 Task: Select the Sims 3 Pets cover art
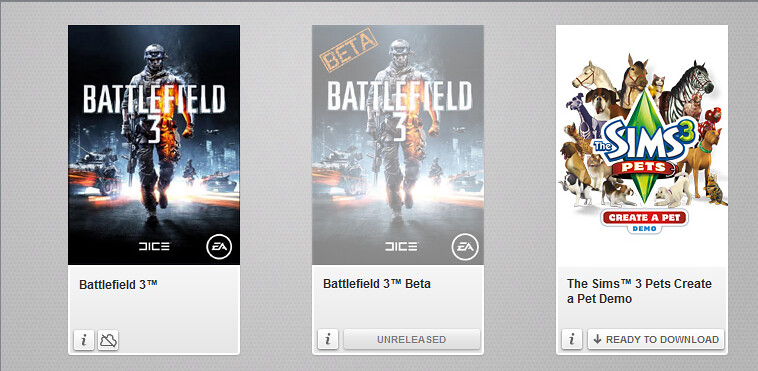click(642, 145)
